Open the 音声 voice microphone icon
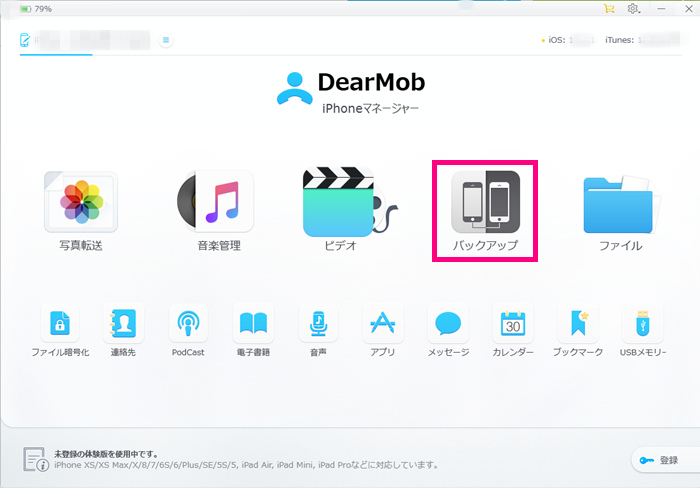Image resolution: width=700 pixels, height=488 pixels. [318, 323]
